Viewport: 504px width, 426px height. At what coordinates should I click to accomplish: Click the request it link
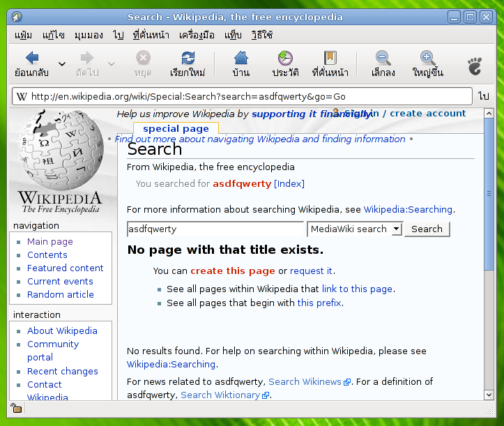pyautogui.click(x=311, y=271)
